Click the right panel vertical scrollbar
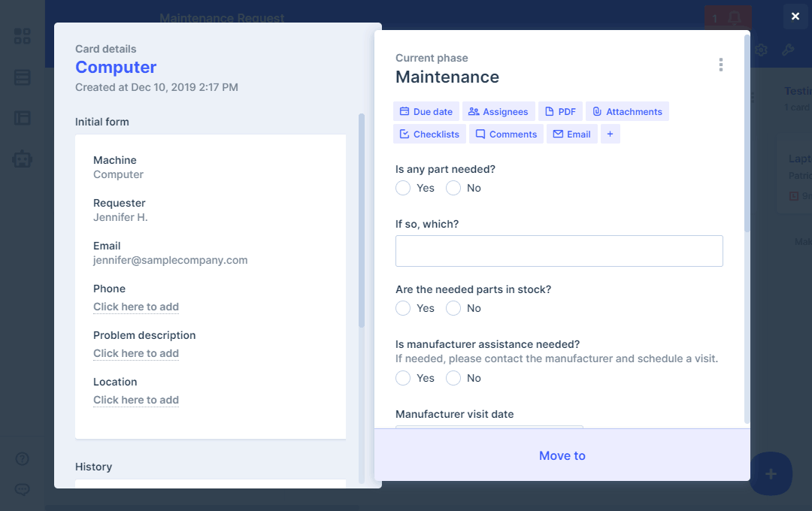The image size is (812, 511). coord(747,135)
